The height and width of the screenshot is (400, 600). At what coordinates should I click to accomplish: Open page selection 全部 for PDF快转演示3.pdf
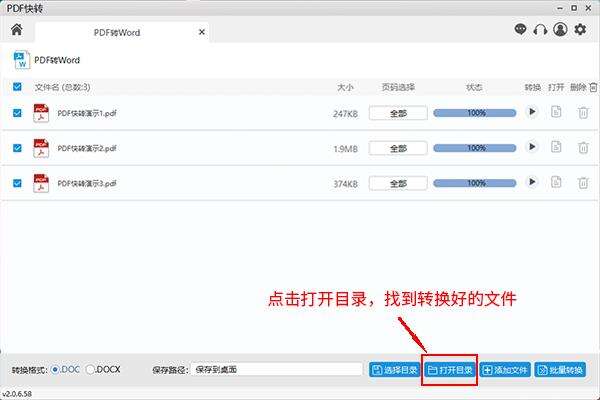pyautogui.click(x=398, y=184)
